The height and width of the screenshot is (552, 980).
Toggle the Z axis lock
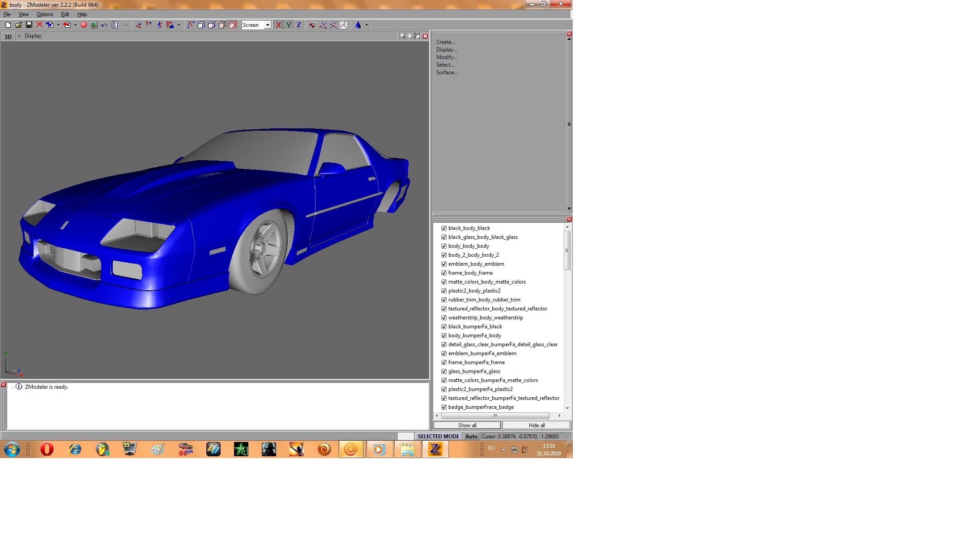click(298, 25)
